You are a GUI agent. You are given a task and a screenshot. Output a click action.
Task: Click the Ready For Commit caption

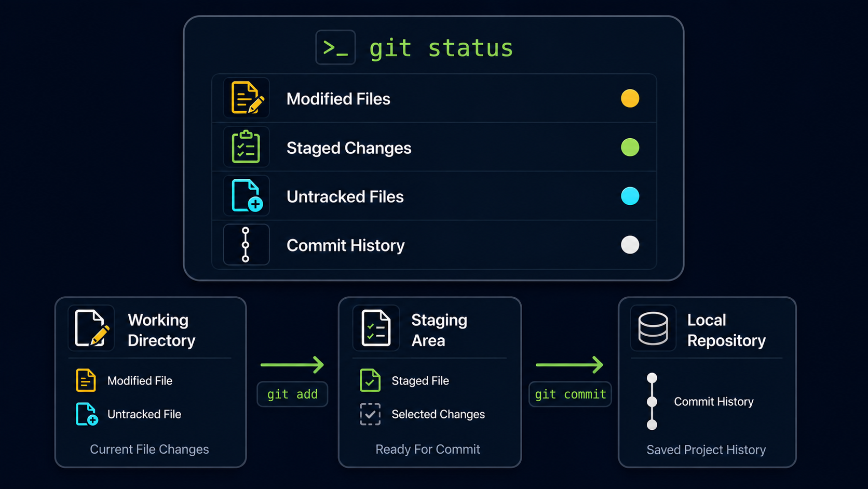point(428,450)
